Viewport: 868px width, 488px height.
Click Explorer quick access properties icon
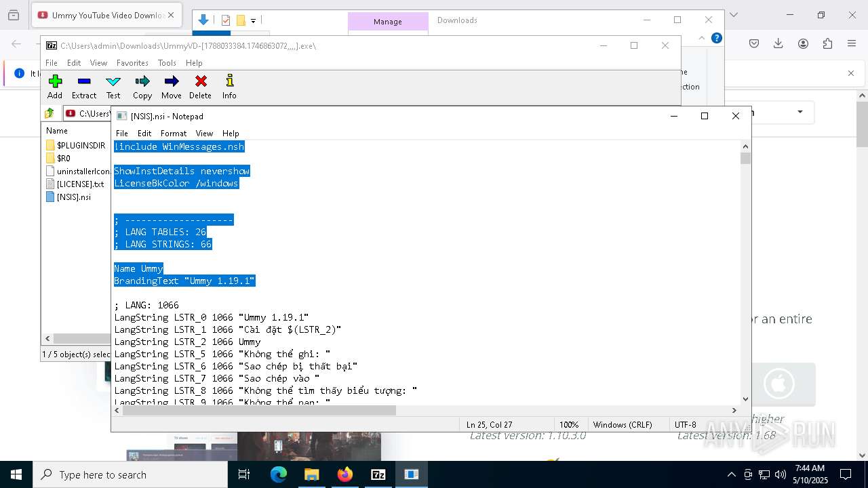click(x=226, y=20)
